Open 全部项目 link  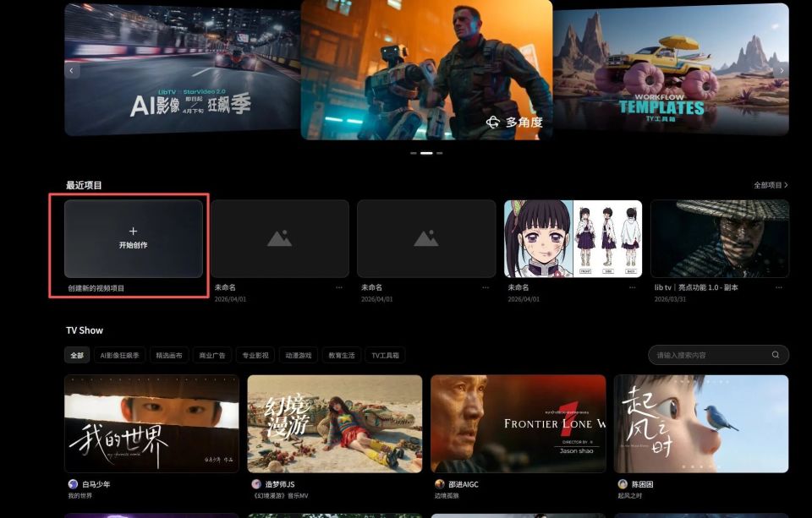point(771,185)
